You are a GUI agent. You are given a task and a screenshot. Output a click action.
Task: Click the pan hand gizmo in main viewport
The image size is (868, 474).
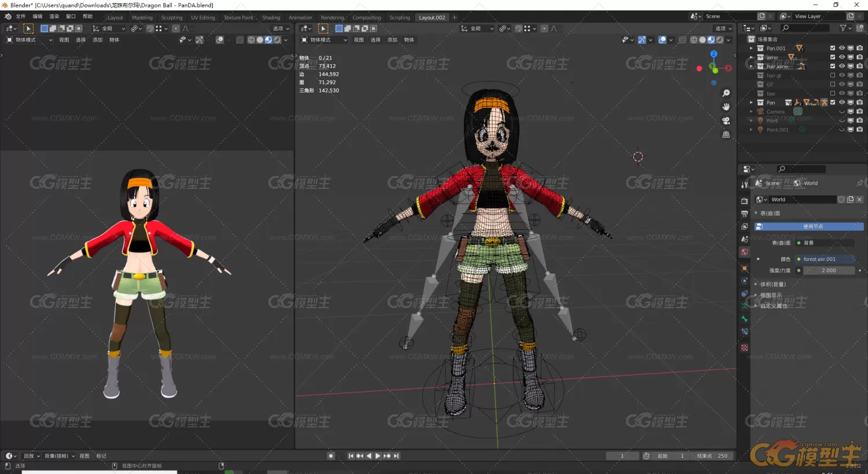pyautogui.click(x=726, y=107)
